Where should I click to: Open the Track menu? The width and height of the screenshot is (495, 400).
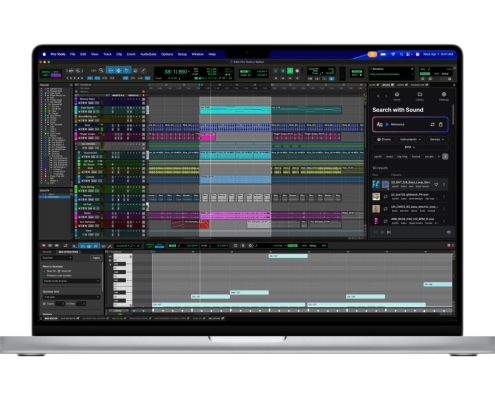point(107,54)
